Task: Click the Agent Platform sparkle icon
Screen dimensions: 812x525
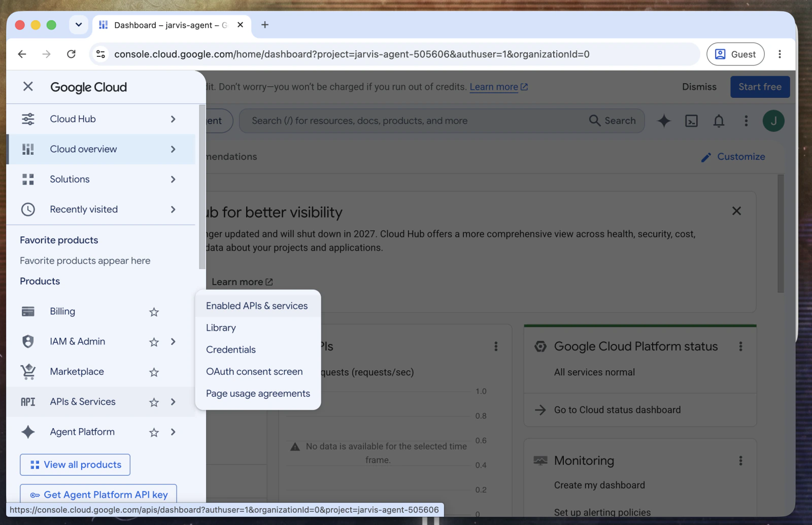Action: (x=28, y=432)
